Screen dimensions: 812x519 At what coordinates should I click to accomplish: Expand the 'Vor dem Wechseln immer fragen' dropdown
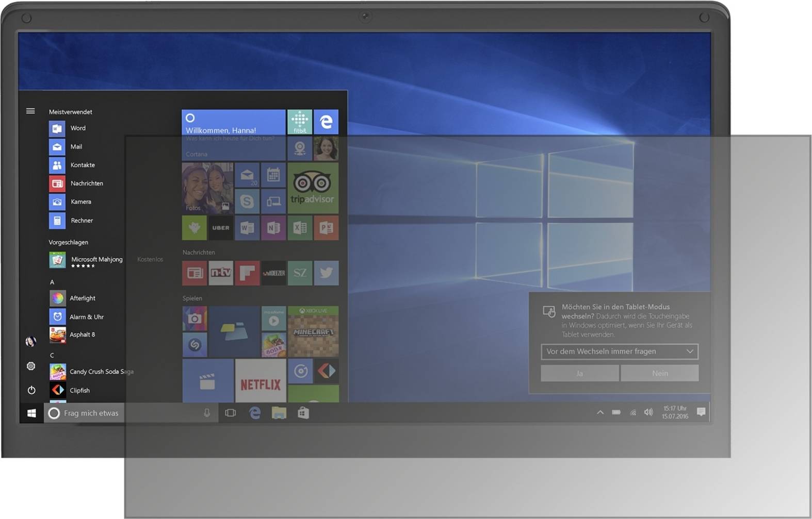click(620, 351)
